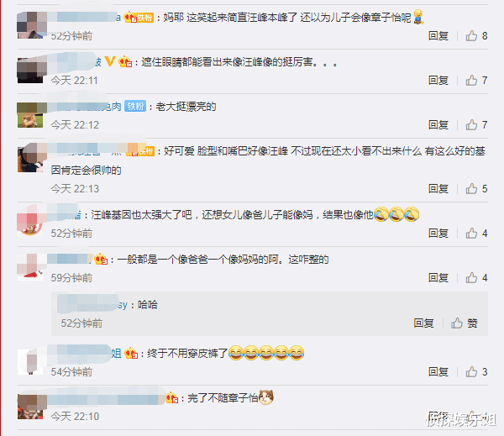The height and width of the screenshot is (436, 504).
Task: Click the blue 铁粉 badge
Action: click(x=135, y=106)
